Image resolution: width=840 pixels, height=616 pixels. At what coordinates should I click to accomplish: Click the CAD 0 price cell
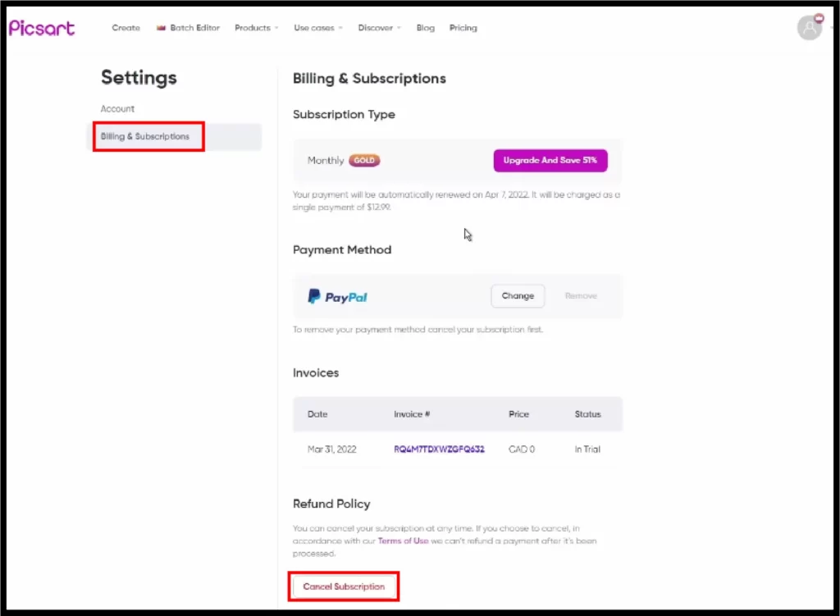(x=521, y=449)
